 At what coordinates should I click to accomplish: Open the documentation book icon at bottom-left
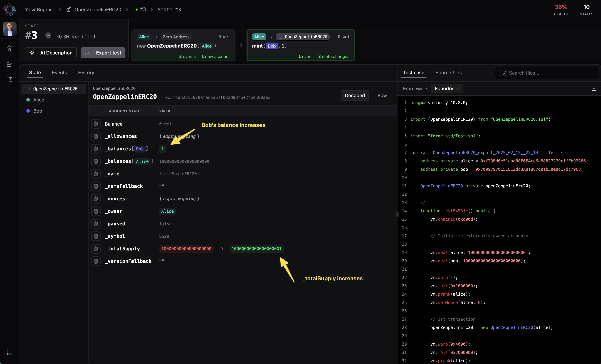10,352
